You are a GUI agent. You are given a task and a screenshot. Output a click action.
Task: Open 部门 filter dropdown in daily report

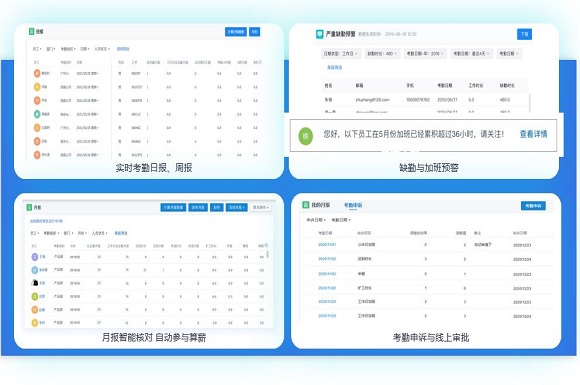(x=51, y=49)
